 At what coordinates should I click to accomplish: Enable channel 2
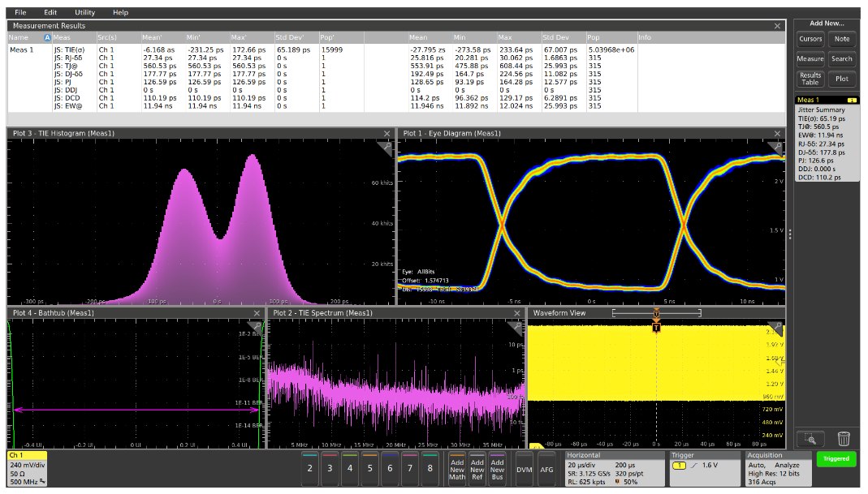tap(309, 468)
